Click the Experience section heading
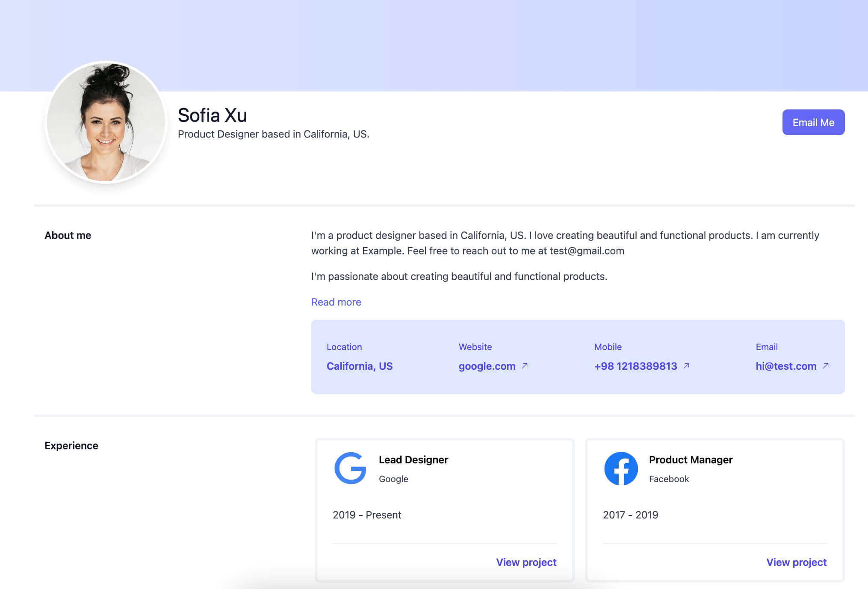This screenshot has height=589, width=868. pyautogui.click(x=71, y=446)
